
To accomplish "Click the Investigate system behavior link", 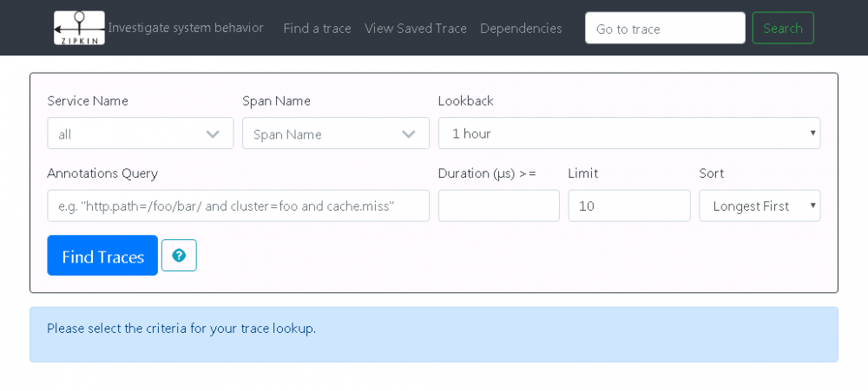I will 186,28.
